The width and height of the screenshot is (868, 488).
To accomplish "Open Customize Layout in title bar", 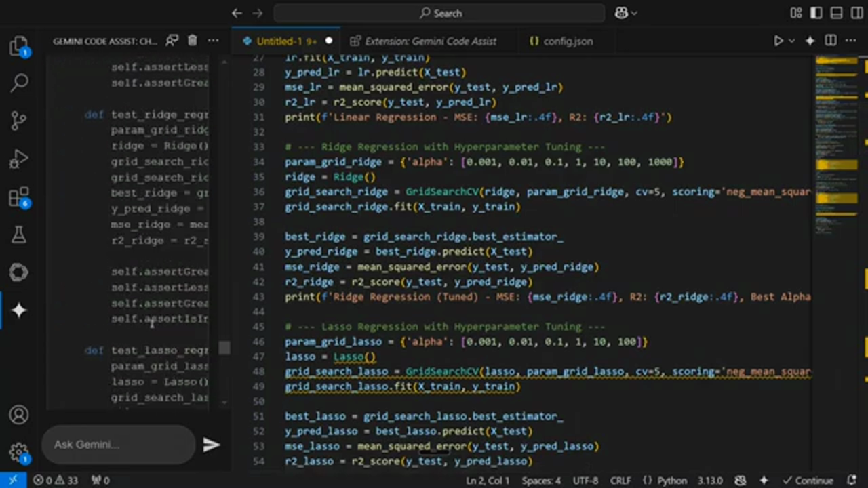I will 796,13.
